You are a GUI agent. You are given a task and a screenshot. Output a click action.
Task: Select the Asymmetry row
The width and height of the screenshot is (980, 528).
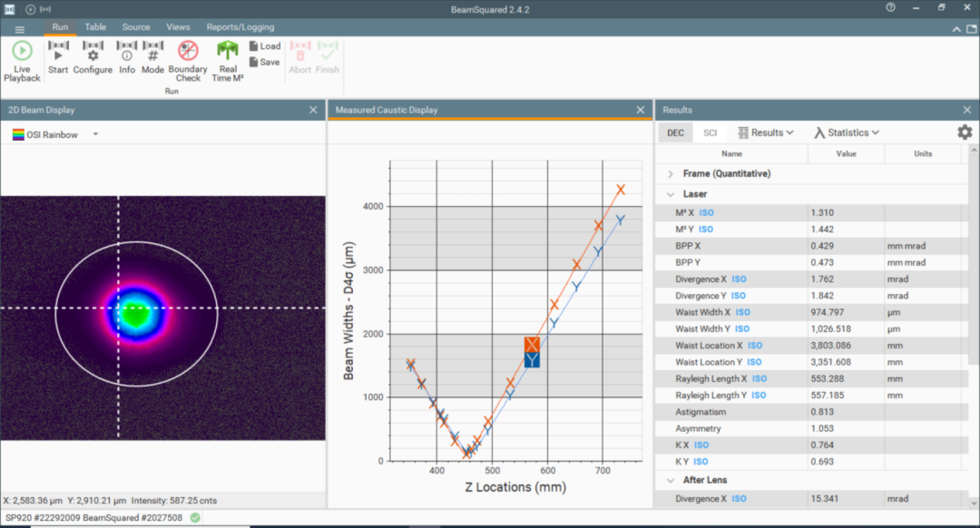tap(812, 428)
